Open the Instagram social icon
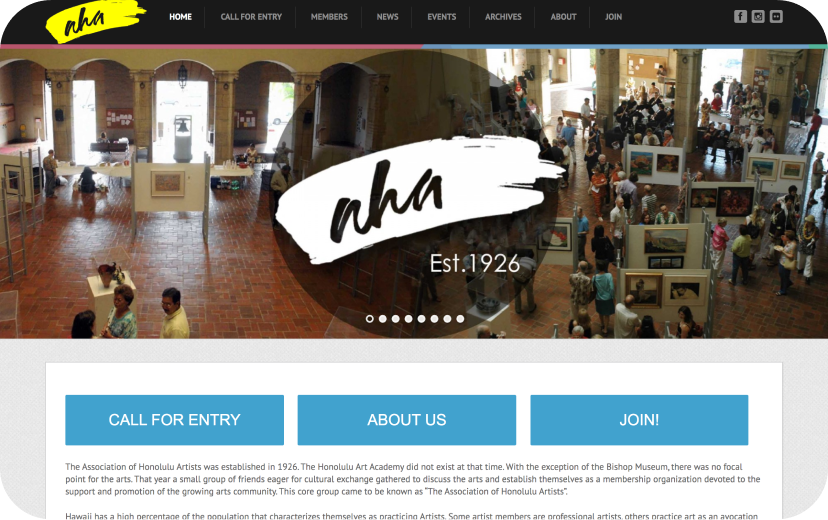Viewport: 828px width, 520px height. coord(758,16)
